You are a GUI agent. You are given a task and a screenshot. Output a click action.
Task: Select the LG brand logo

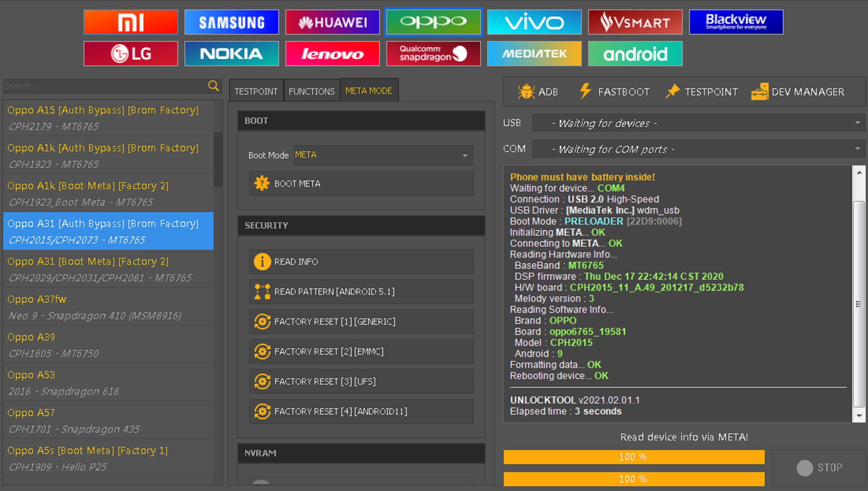130,54
